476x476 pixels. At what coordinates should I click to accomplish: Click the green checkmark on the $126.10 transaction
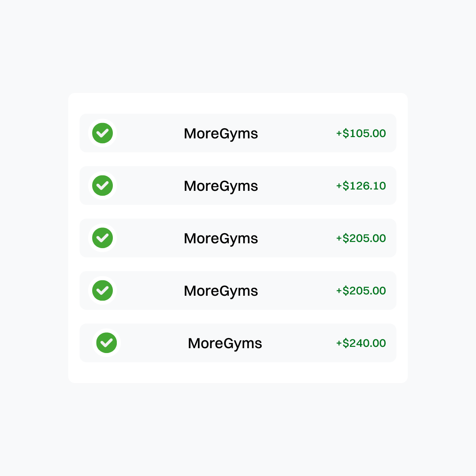102,186
